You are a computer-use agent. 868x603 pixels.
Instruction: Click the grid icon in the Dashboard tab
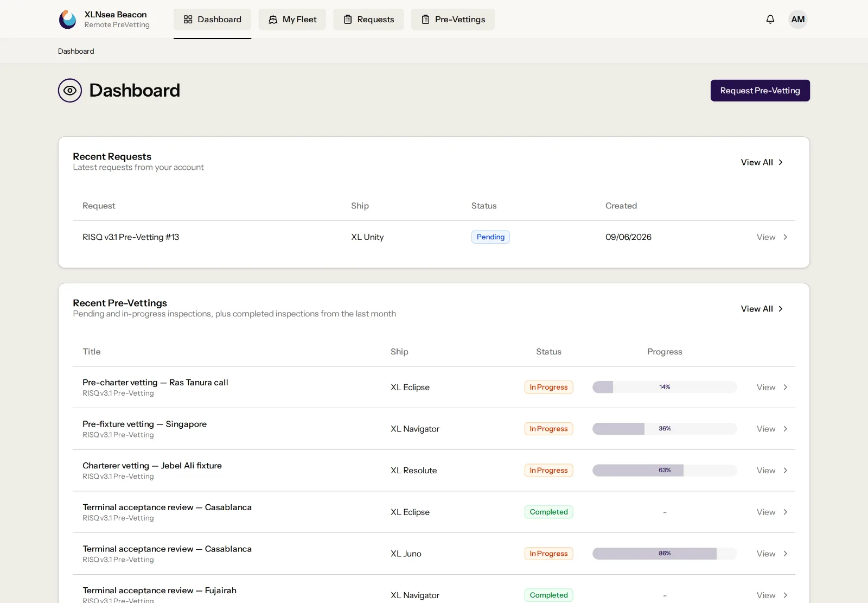coord(188,20)
